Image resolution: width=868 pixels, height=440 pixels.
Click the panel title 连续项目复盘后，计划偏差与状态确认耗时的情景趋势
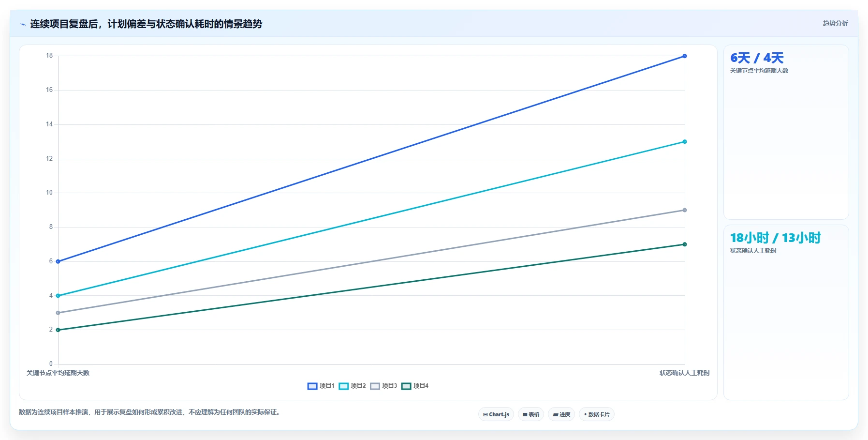tap(146, 24)
